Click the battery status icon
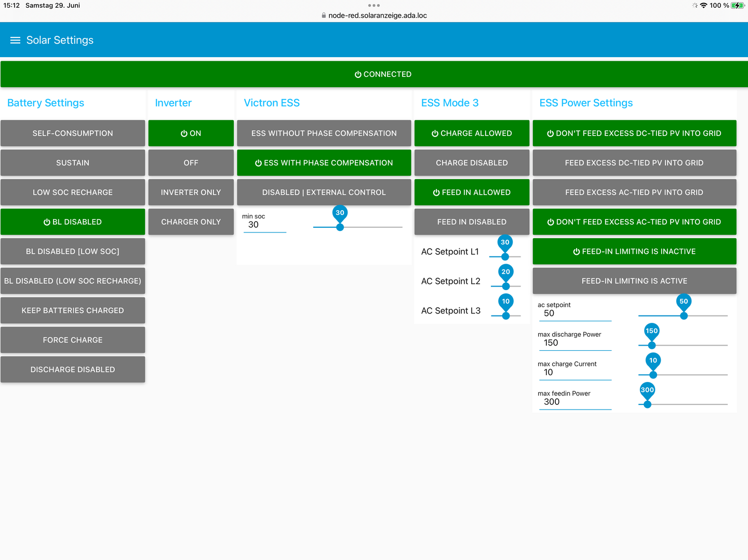748x560 pixels. tap(738, 5)
